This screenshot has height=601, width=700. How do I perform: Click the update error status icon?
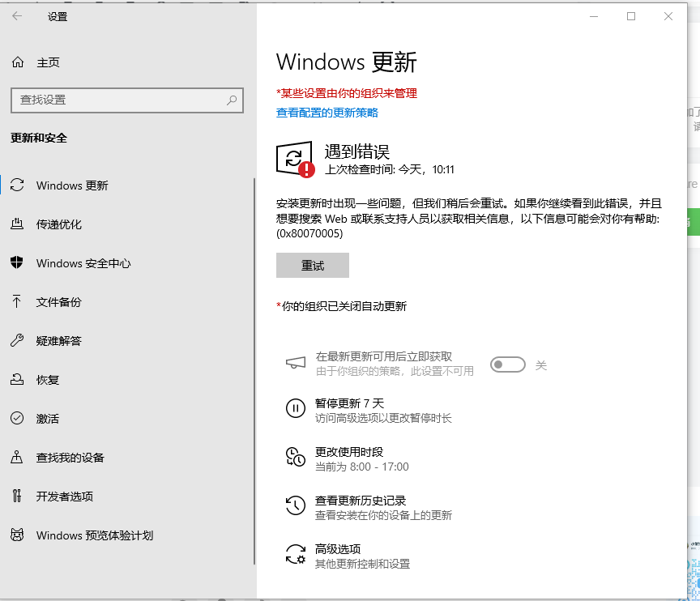tap(295, 160)
